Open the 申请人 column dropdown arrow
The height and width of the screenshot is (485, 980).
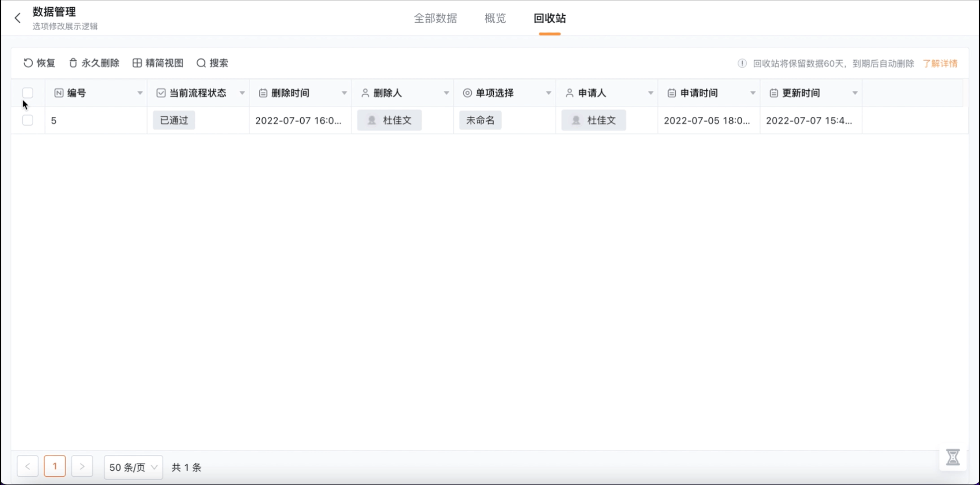pyautogui.click(x=651, y=93)
